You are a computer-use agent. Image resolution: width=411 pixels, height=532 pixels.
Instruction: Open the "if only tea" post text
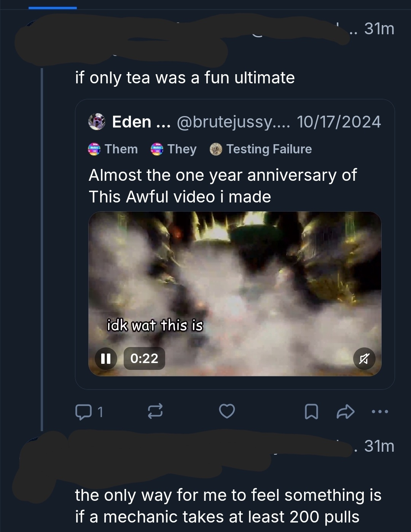coord(185,78)
